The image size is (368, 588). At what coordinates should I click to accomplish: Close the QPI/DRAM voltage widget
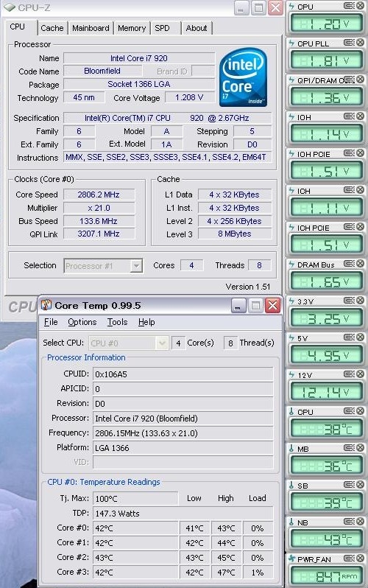361,79
